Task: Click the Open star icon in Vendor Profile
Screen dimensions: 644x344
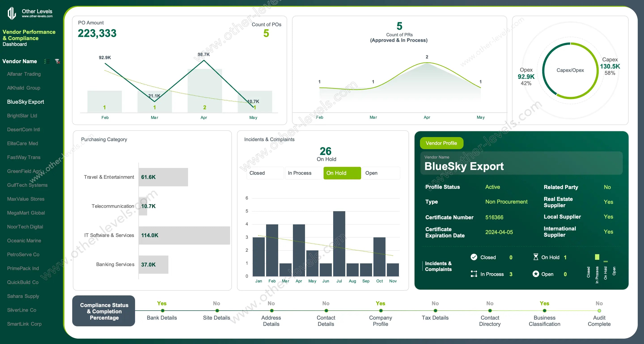Action: [536, 274]
